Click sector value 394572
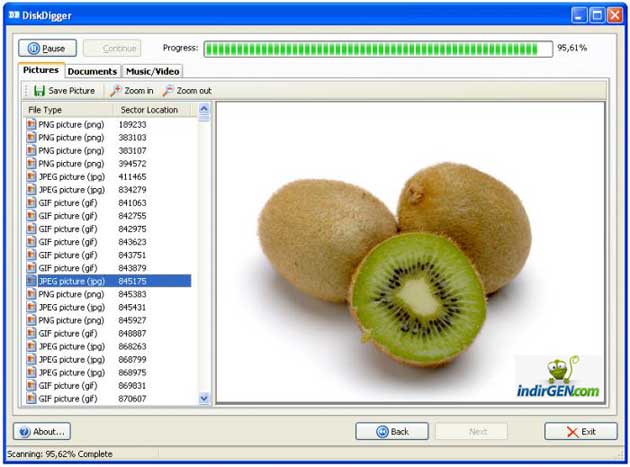The width and height of the screenshot is (630, 467). pos(132,164)
